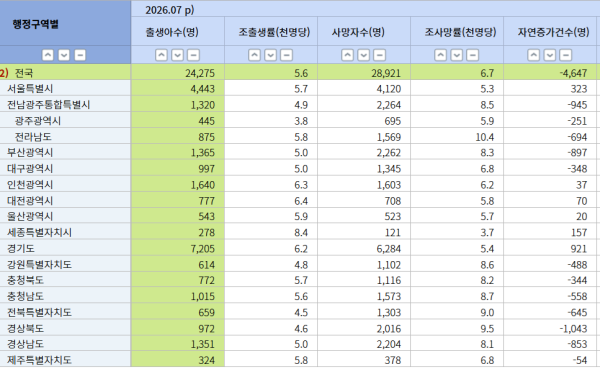Sort 출생아수(명) column ascending arrow
Image resolution: width=600 pixels, height=372 pixels.
[161, 55]
